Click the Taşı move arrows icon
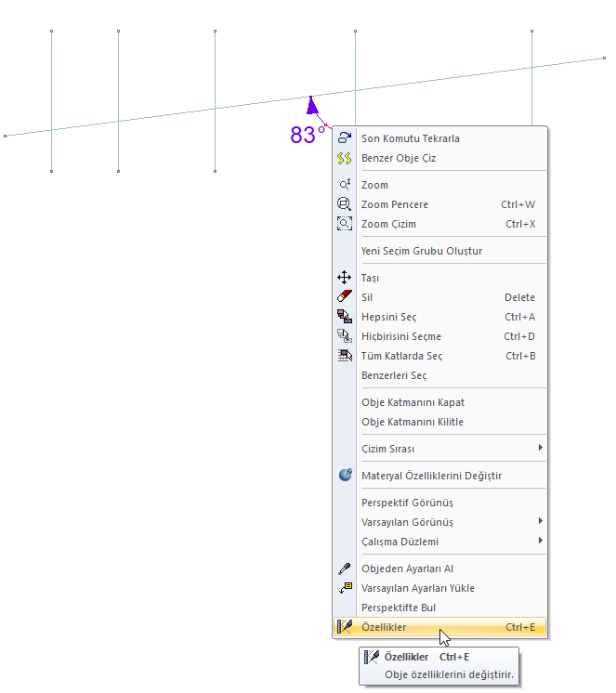This screenshot has height=693, width=616. point(344,278)
